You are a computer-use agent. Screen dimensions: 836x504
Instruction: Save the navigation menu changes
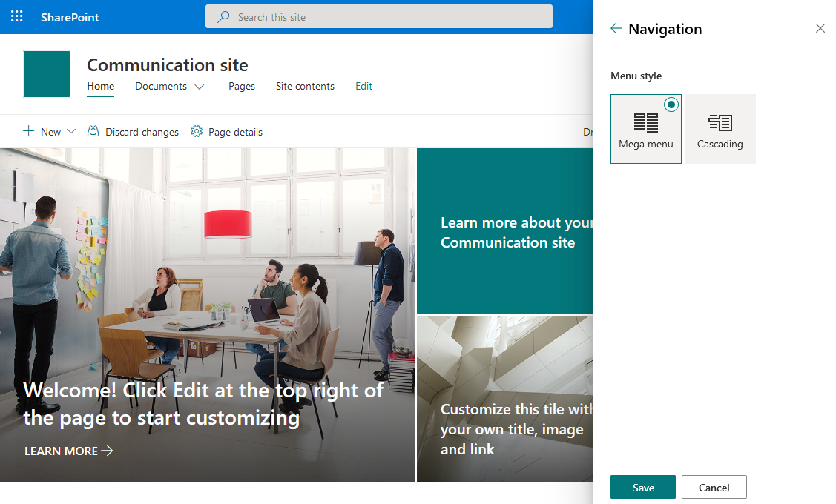coord(642,487)
